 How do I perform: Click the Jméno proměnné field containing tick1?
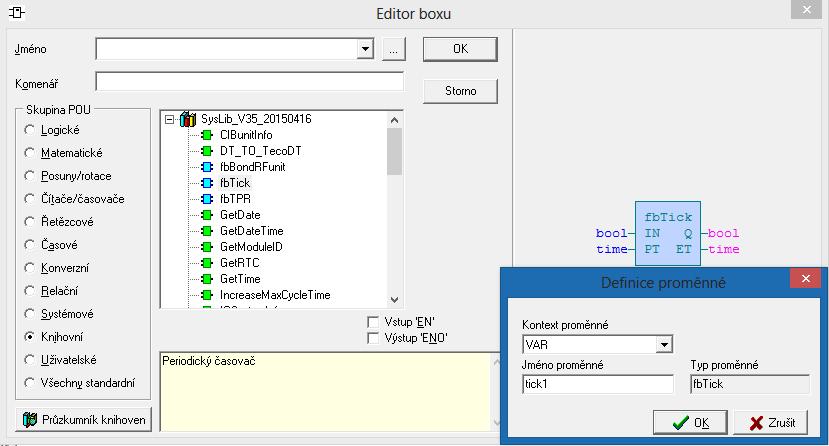pos(598,384)
